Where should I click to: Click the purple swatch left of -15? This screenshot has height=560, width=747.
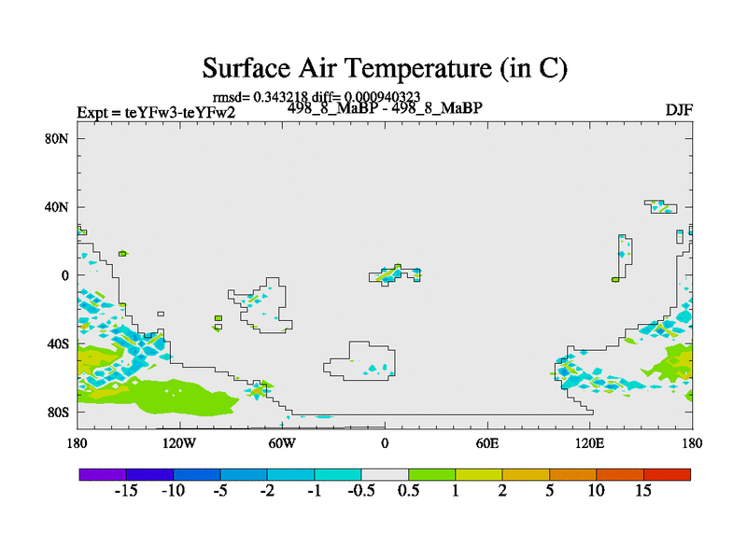click(x=102, y=474)
